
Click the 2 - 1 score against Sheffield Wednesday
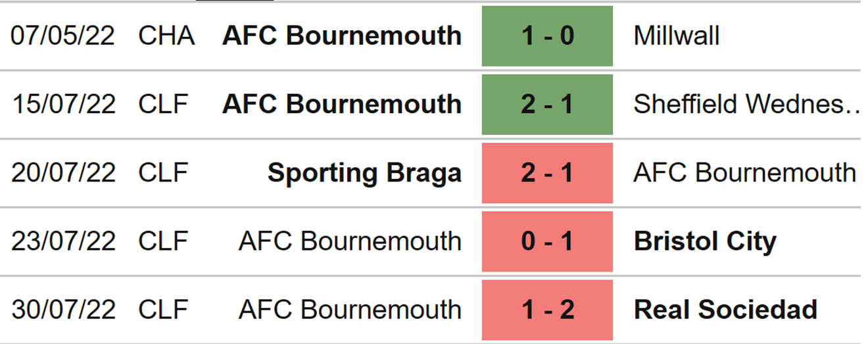pyautogui.click(x=547, y=105)
